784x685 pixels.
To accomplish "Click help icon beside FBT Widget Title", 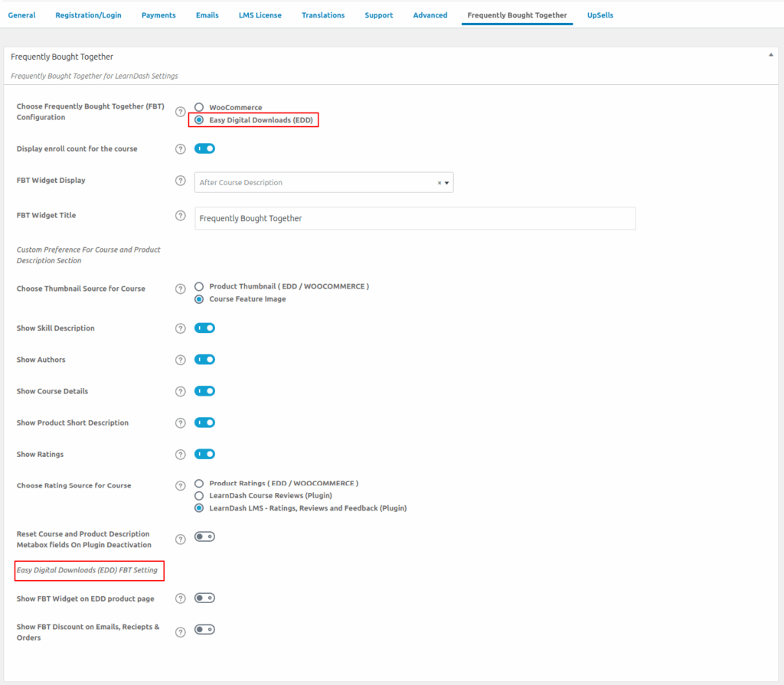I will [181, 216].
